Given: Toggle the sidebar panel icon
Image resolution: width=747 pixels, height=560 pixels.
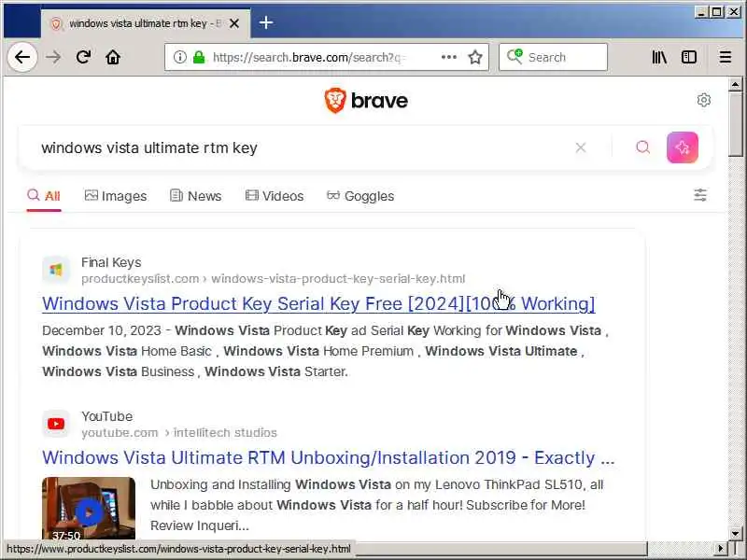Looking at the screenshot, I should click(x=689, y=57).
